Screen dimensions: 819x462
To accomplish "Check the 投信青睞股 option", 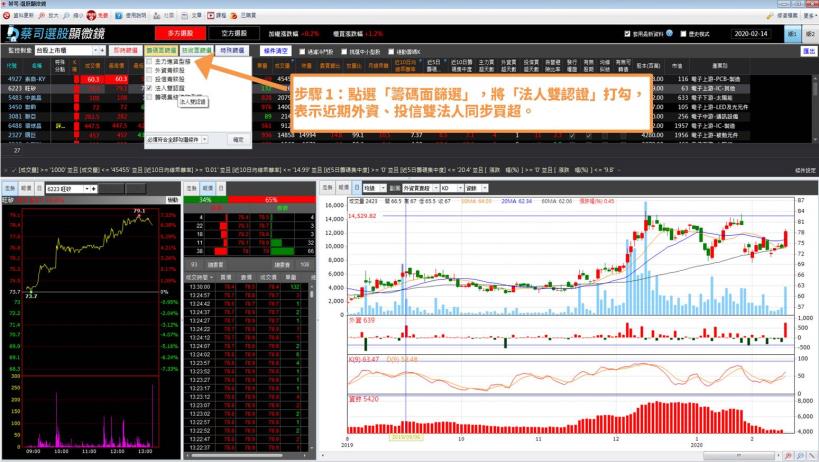I will [149, 79].
